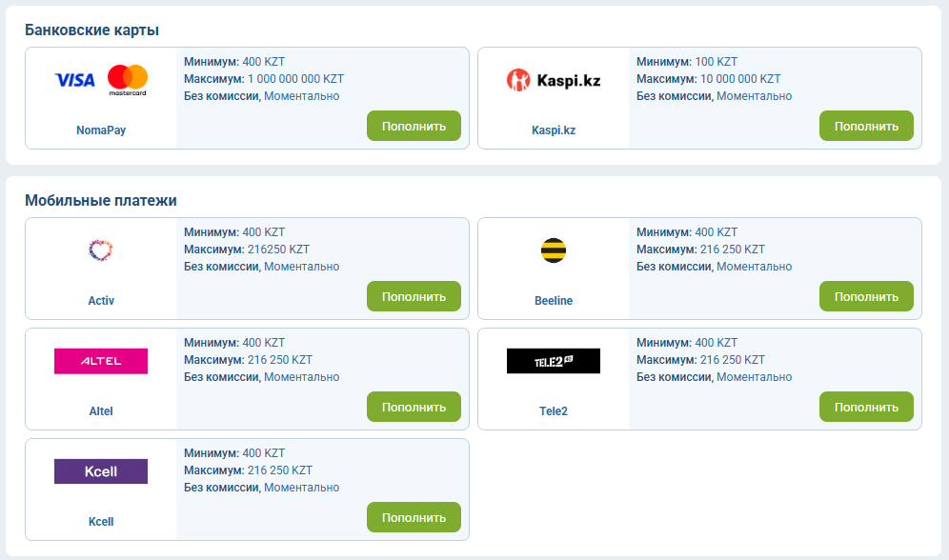
Task: Click Пополнить in the Beeline card
Action: coord(866,296)
